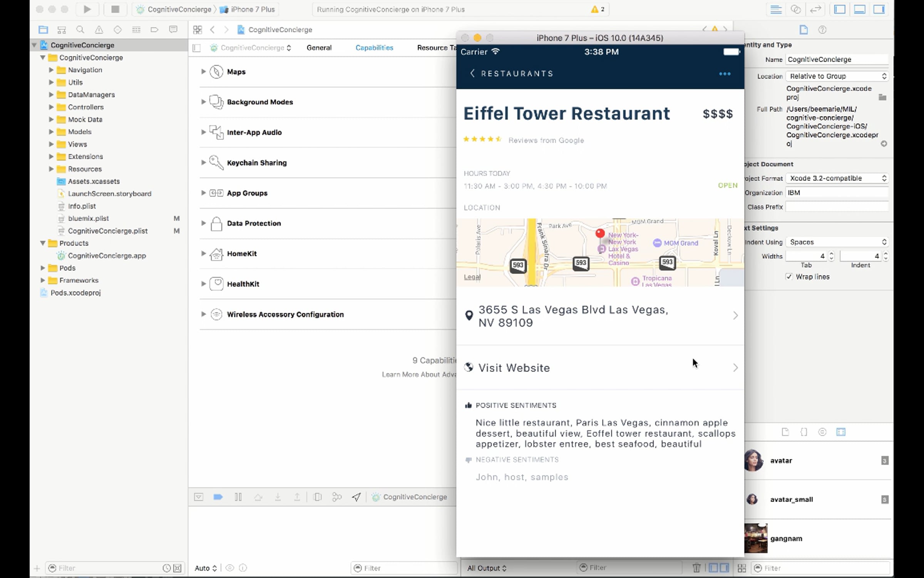This screenshot has width=924, height=578.
Task: Select the gangnam image thumbnail in media library
Action: coord(755,538)
